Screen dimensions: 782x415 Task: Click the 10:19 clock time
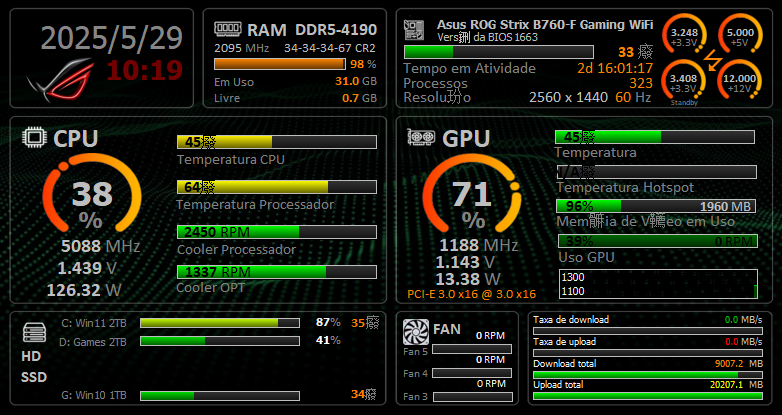pyautogui.click(x=145, y=70)
